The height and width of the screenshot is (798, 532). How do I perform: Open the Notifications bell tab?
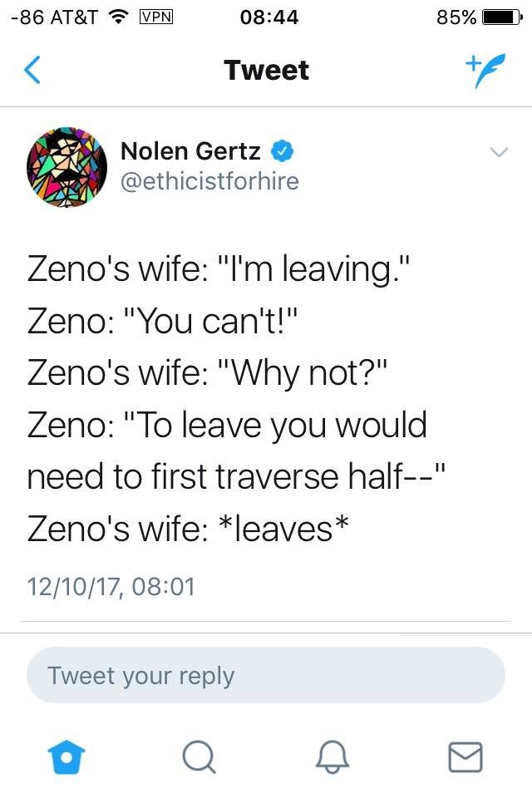[x=331, y=756]
